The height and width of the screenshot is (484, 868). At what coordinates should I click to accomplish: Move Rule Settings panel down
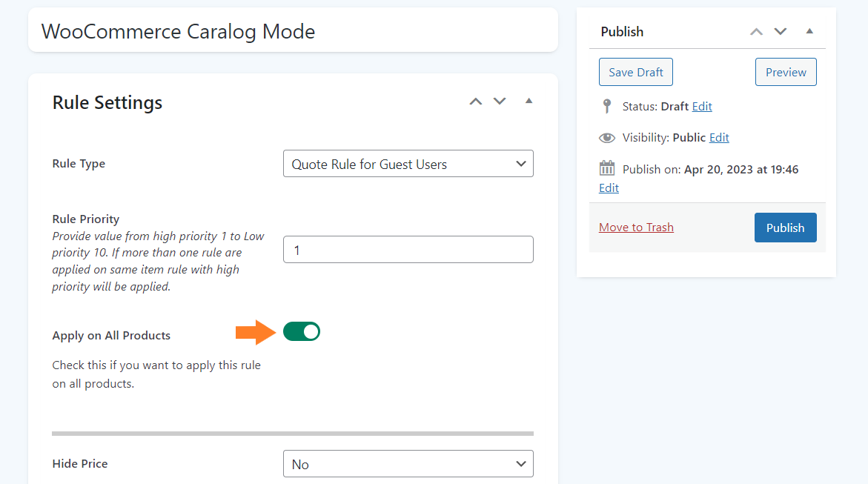500,102
